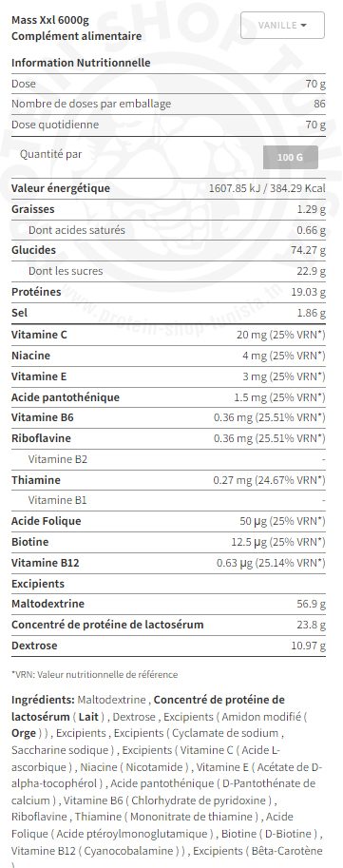This screenshot has width=343, height=868.
Task: Click the Maltodextrine excipient row
Action: pos(168,604)
